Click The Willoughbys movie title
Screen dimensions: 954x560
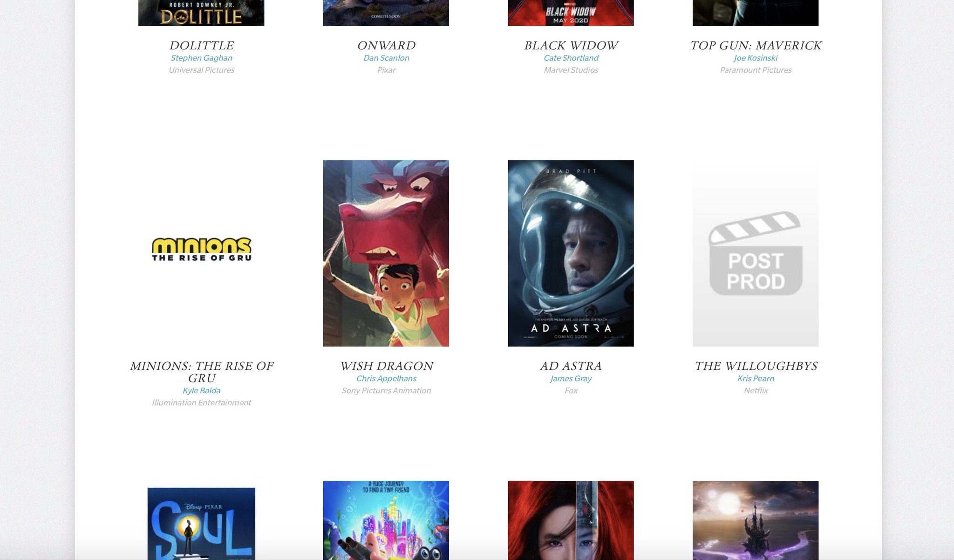pyautogui.click(x=756, y=366)
